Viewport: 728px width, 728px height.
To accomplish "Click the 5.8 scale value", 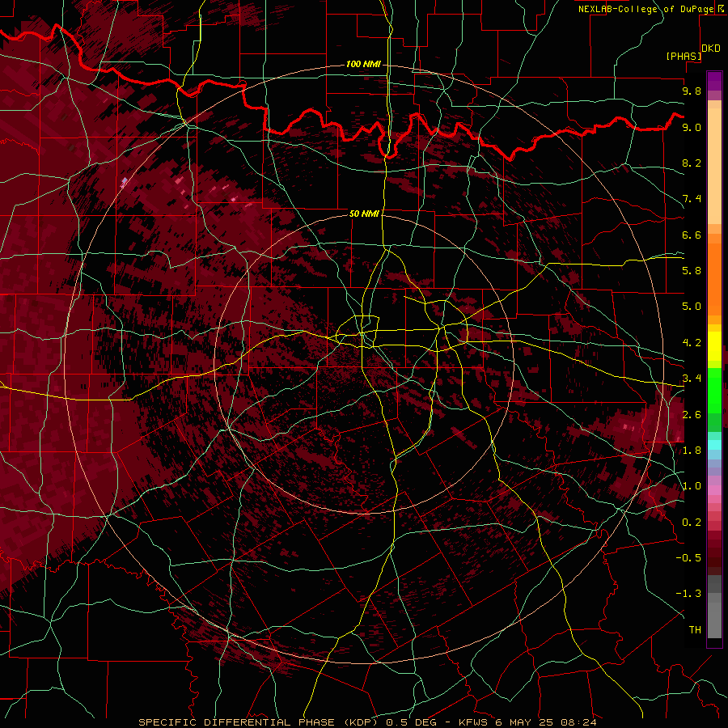I will click(692, 271).
